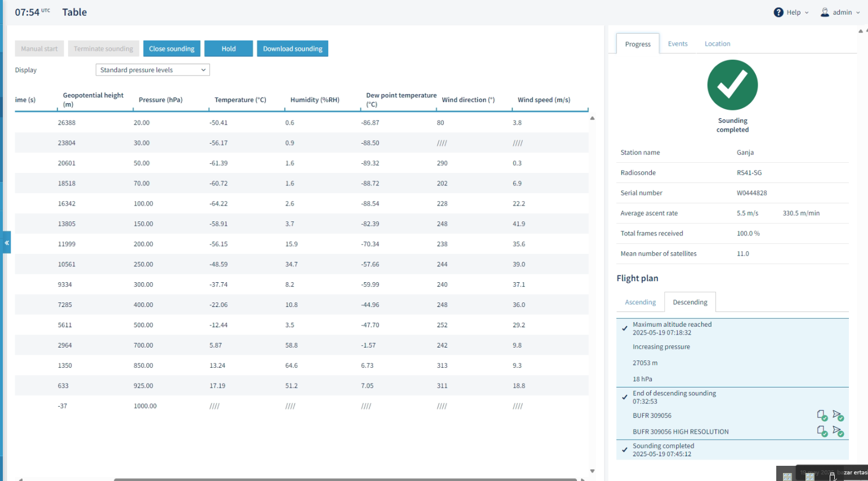
Task: Click the Maximum altitude reached checkmark
Action: (624, 328)
